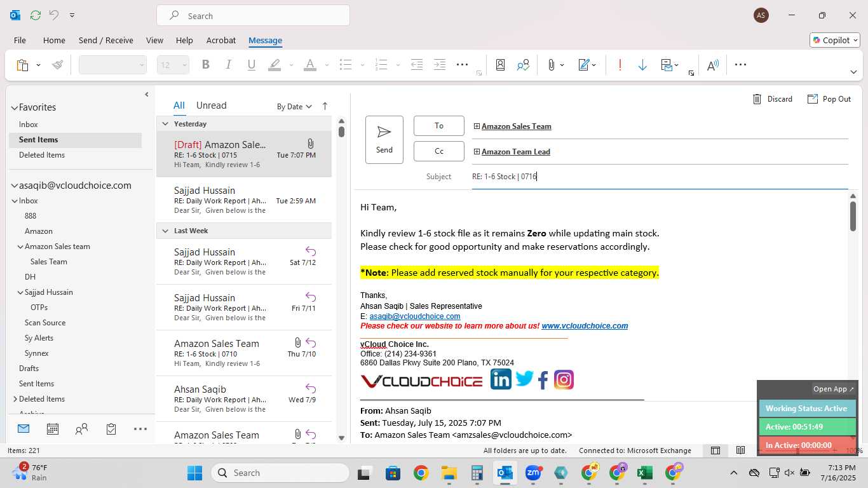Insert a bulleted list
Viewport: 868px width, 488px height.
[346, 65]
